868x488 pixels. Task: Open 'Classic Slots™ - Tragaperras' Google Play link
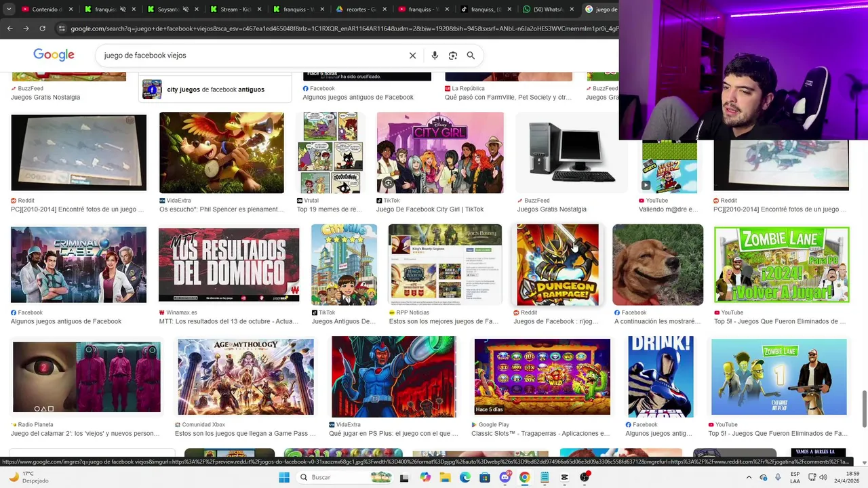pos(540,433)
